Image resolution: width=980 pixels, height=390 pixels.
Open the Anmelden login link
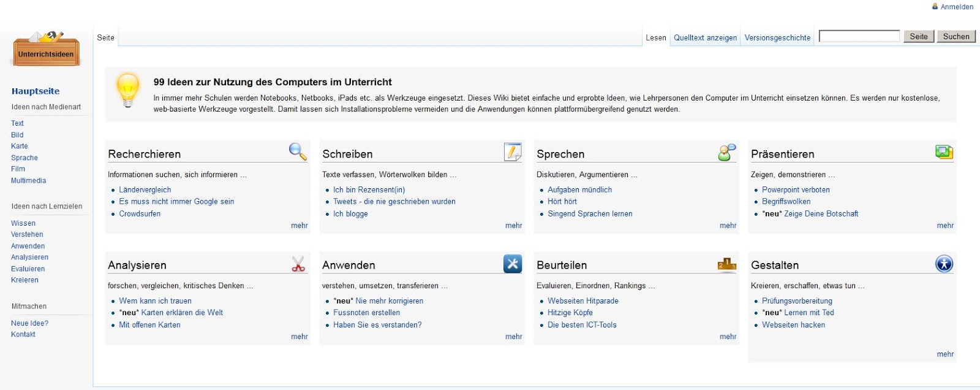(957, 7)
